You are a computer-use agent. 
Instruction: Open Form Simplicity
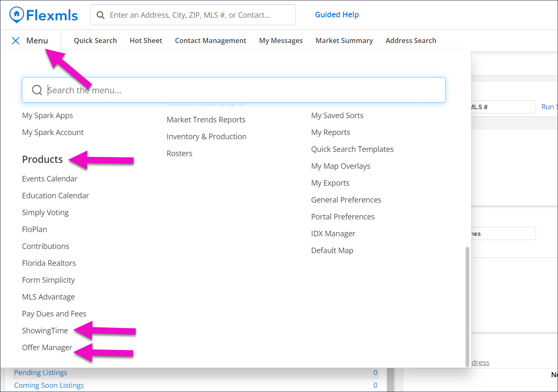coord(49,280)
